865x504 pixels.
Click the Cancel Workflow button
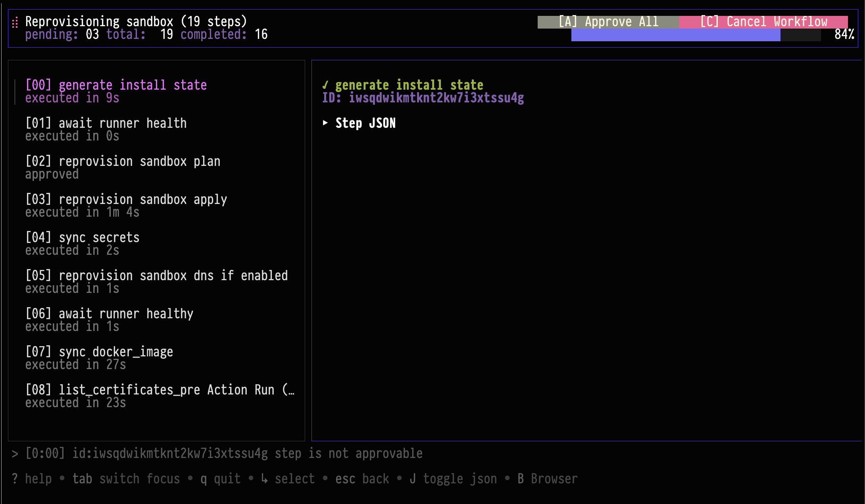(x=763, y=22)
